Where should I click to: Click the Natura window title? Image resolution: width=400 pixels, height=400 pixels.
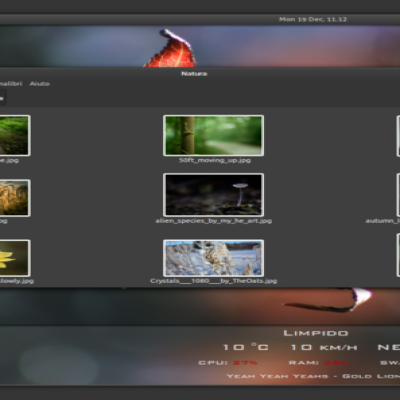point(194,74)
